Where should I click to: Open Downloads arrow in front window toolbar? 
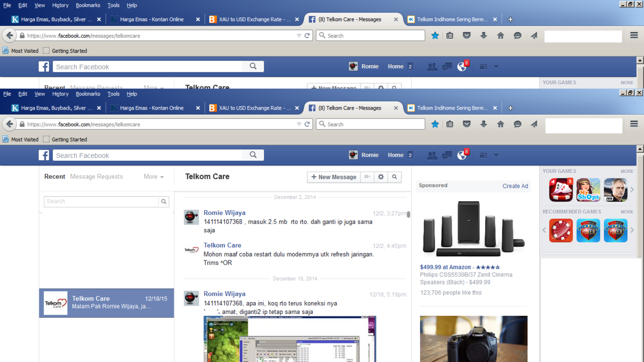[484, 124]
